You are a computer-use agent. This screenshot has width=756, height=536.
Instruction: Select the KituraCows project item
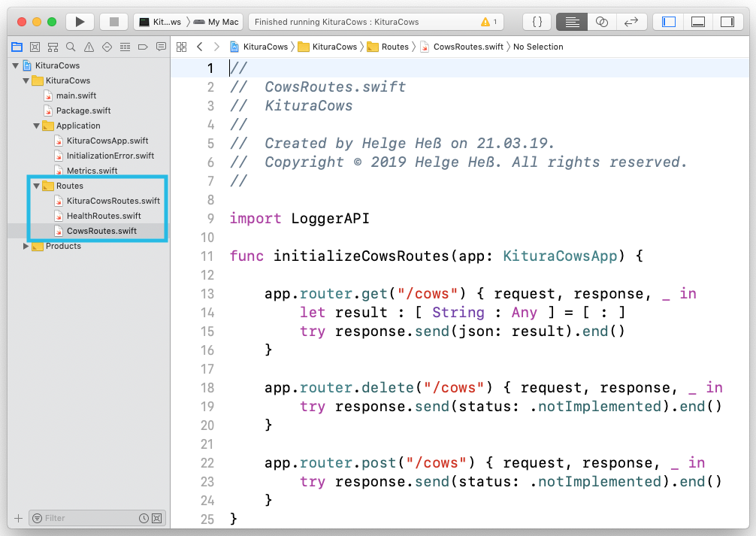(x=57, y=65)
